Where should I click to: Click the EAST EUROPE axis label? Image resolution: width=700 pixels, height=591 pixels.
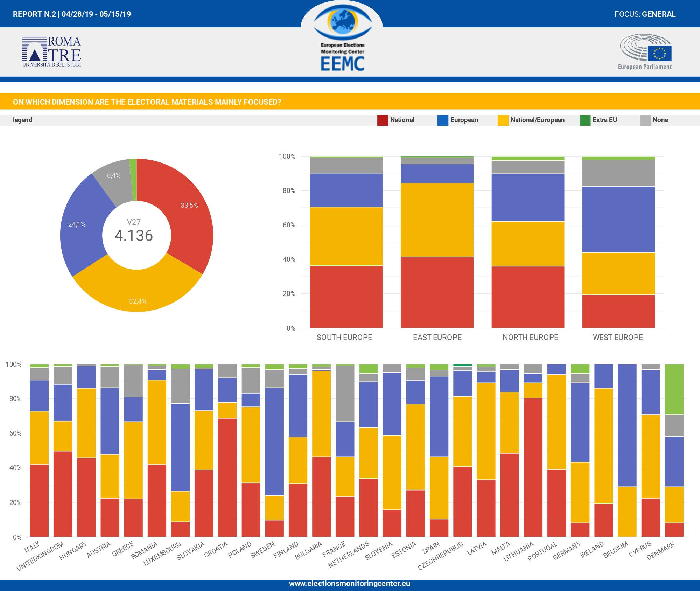[437, 337]
